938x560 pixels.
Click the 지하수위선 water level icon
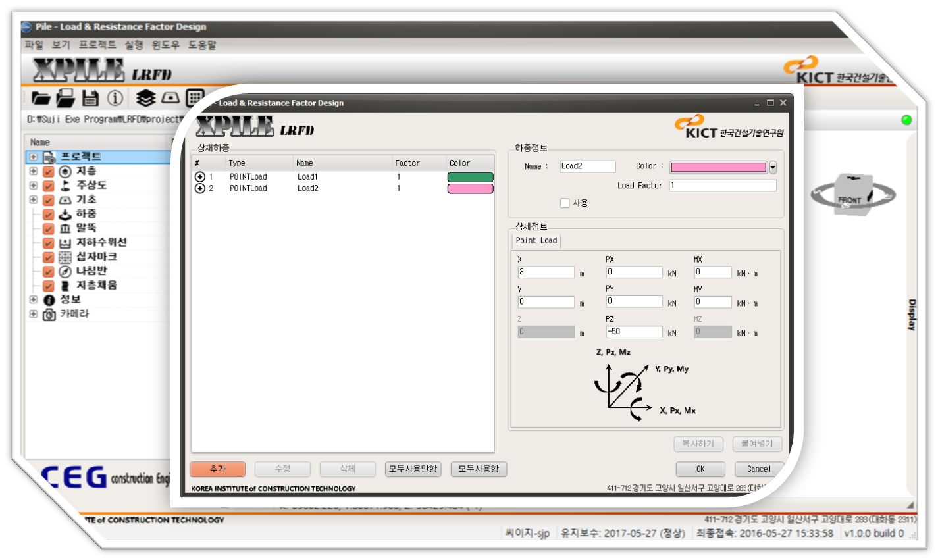pos(65,243)
